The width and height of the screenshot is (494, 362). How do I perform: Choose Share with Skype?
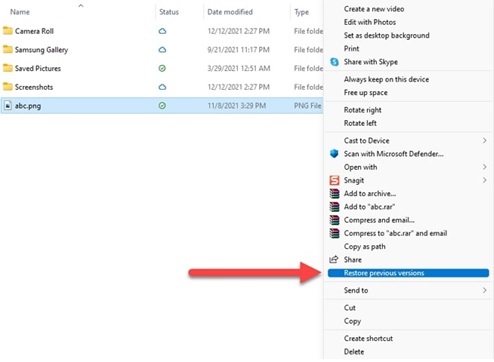click(x=371, y=62)
